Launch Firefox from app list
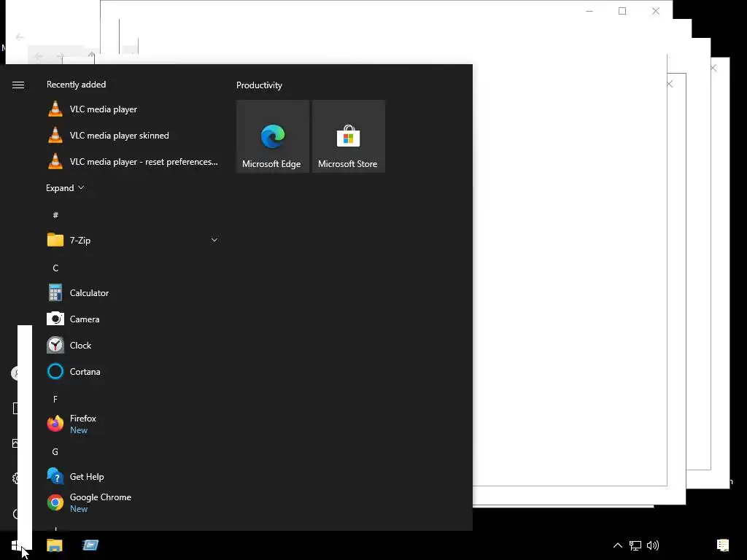Image resolution: width=747 pixels, height=560 pixels. click(133, 424)
